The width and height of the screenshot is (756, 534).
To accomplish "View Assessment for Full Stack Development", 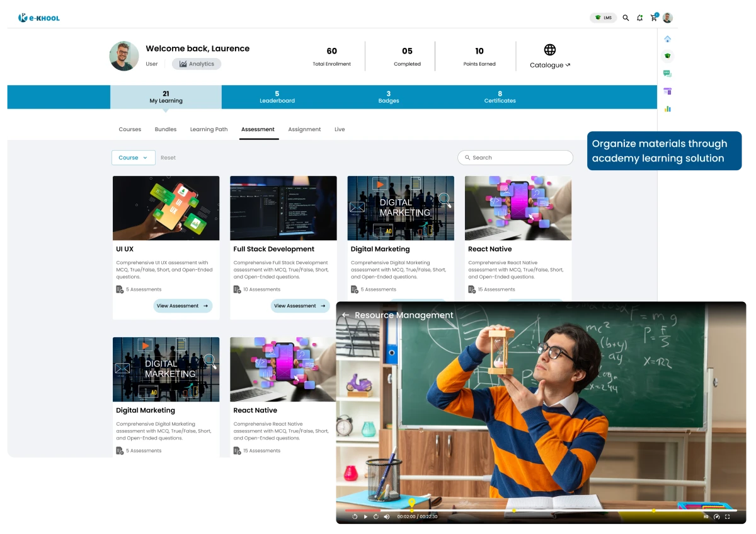I will click(x=300, y=306).
